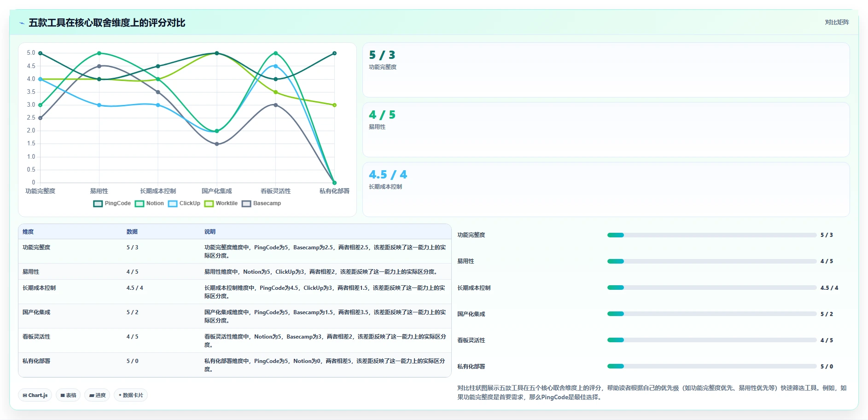Screen dimensions: 868x420
Task: Click Basecamp point at 国产化集成 on chart
Action: pos(217,144)
